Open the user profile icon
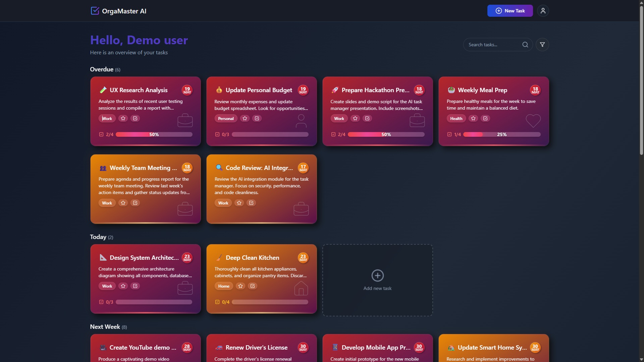 [543, 11]
